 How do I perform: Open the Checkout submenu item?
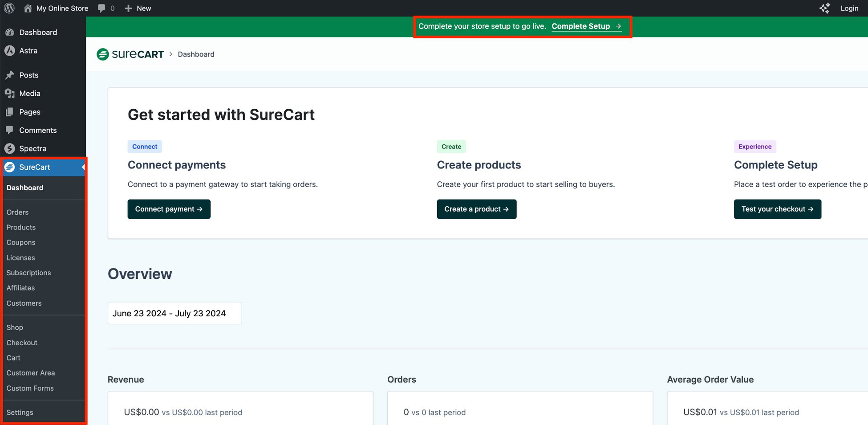coord(22,343)
